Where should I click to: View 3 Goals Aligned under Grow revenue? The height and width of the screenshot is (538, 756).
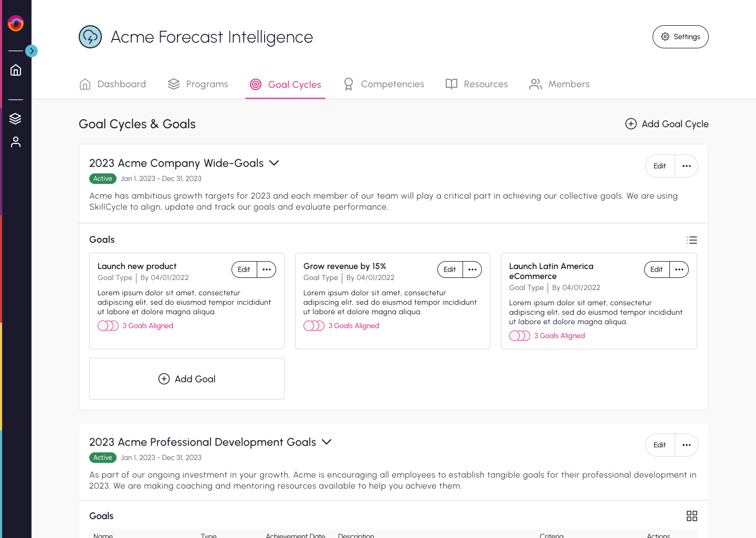[341, 326]
